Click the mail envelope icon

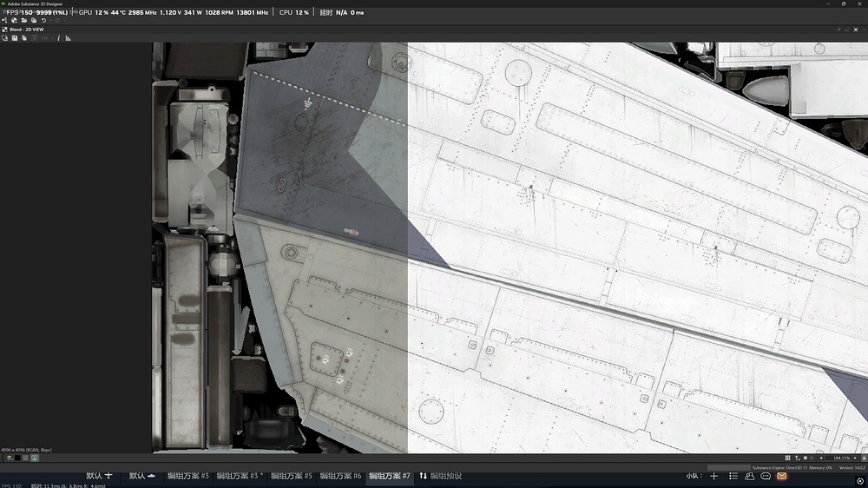click(781, 476)
